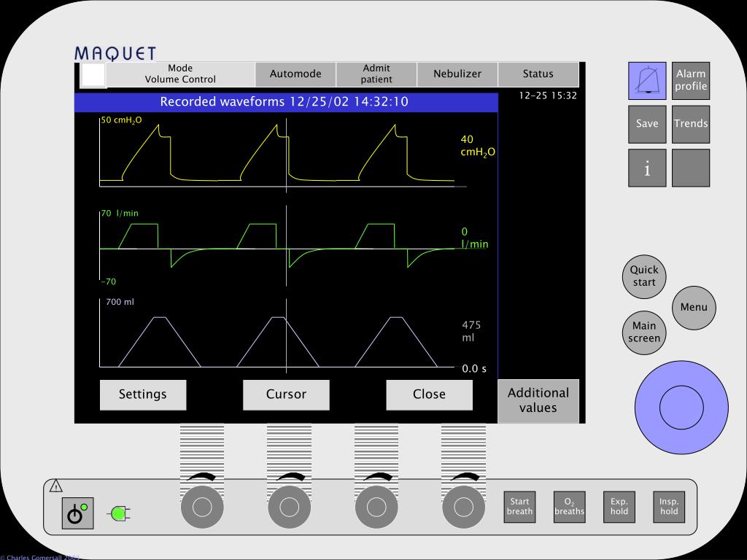The width and height of the screenshot is (747, 560).
Task: Click the MAQUET logo
Action: click(115, 53)
